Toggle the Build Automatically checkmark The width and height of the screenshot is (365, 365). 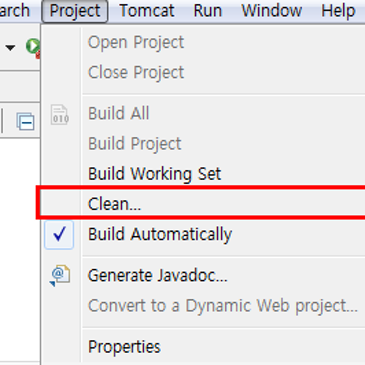[x=59, y=234]
